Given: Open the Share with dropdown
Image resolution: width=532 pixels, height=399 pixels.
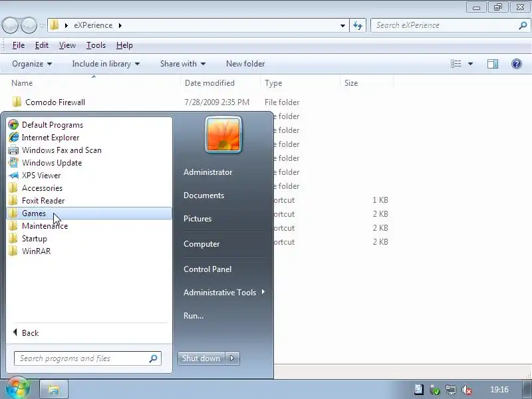Looking at the screenshot, I should [183, 64].
